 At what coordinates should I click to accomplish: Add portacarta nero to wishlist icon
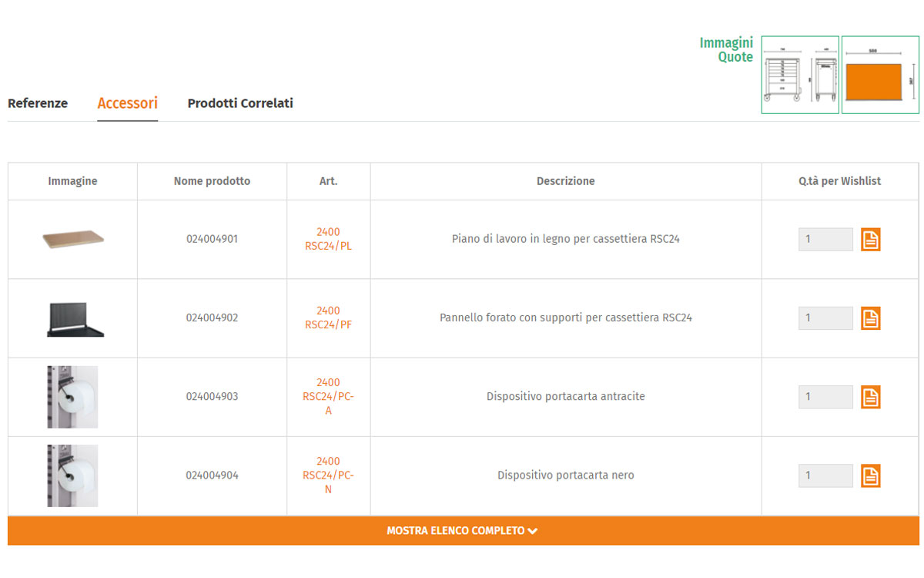870,476
